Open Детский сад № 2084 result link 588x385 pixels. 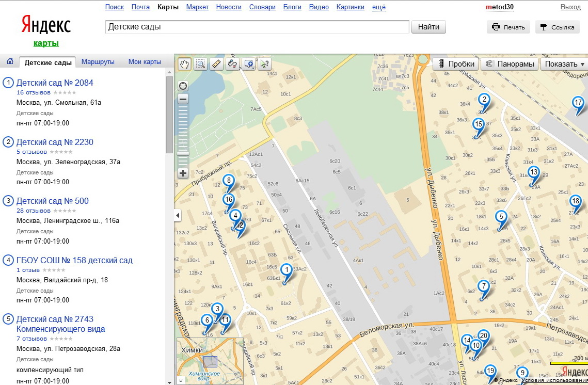point(55,83)
